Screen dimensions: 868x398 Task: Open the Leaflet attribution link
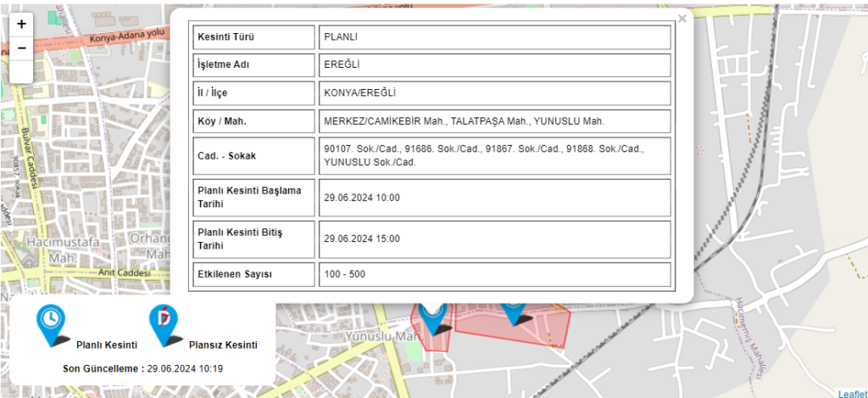(x=851, y=393)
